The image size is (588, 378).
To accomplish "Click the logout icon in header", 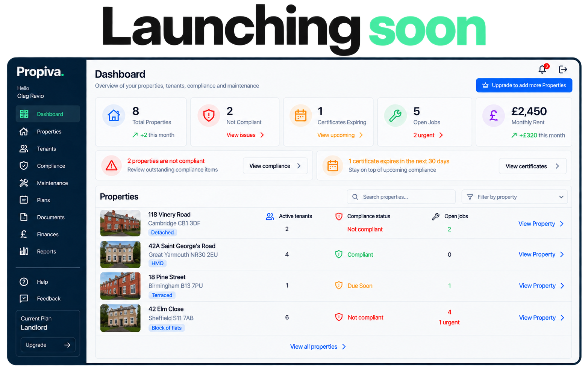I will click(x=563, y=70).
